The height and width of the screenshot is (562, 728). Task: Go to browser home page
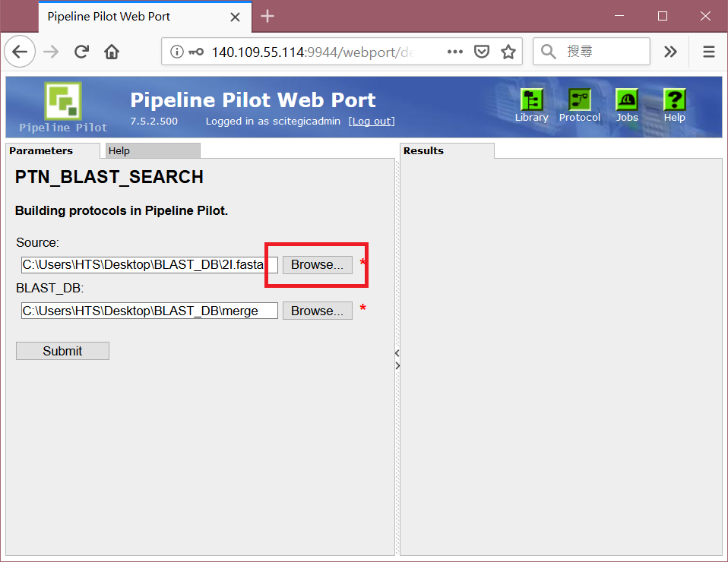112,52
